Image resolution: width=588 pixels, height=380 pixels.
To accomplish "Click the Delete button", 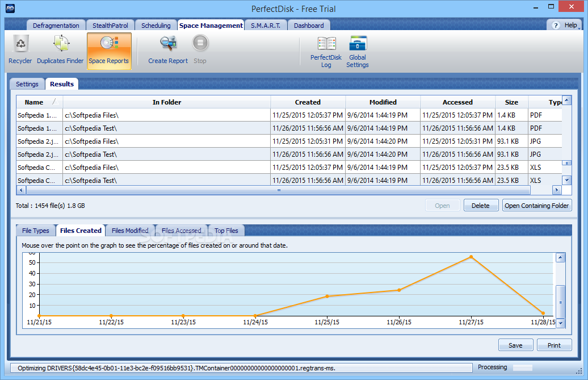I will pyautogui.click(x=481, y=206).
